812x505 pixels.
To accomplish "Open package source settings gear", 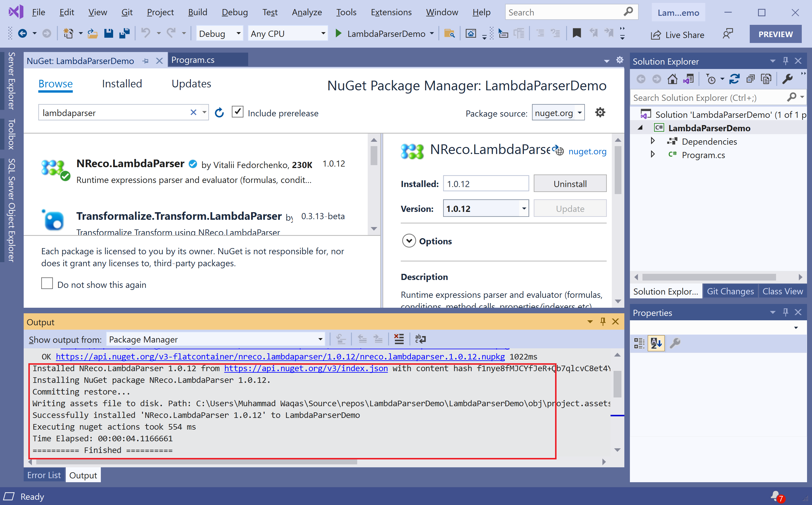I will (600, 113).
